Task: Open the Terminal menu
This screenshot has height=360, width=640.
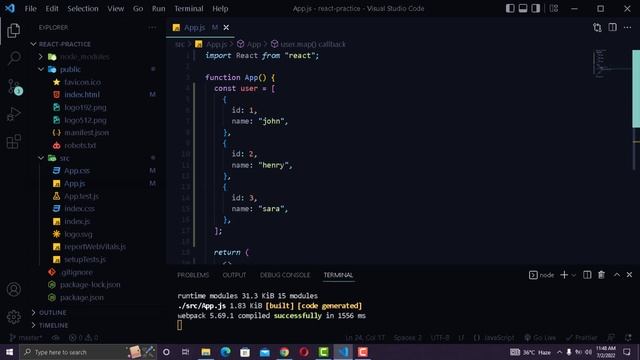Action: click(x=189, y=9)
